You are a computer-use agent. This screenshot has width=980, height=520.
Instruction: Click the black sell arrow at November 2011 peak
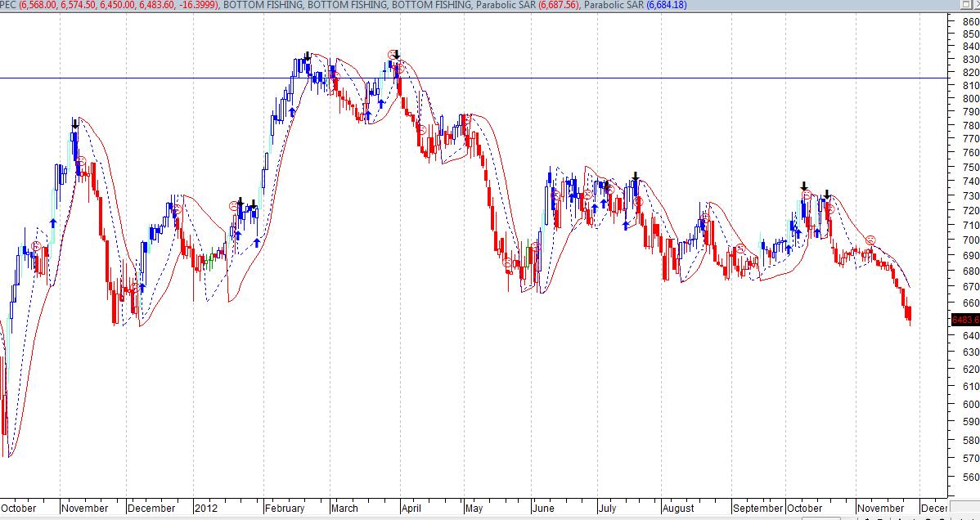(75, 124)
